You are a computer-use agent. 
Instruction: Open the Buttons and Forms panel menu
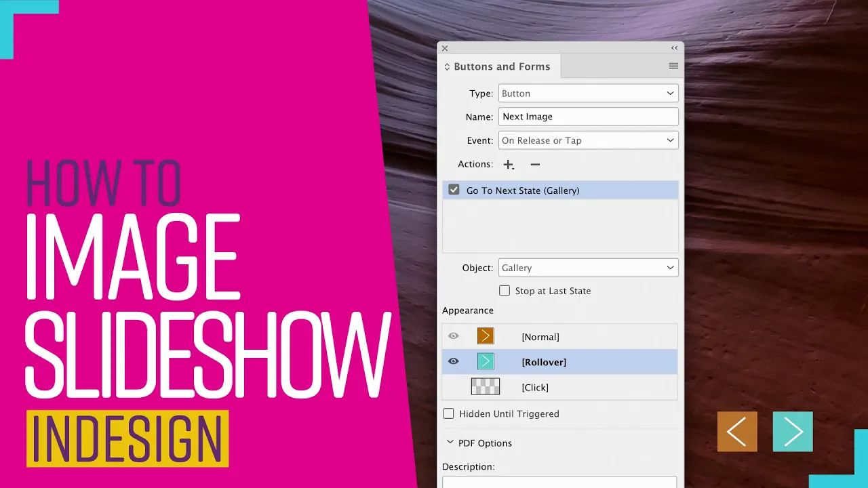(673, 66)
